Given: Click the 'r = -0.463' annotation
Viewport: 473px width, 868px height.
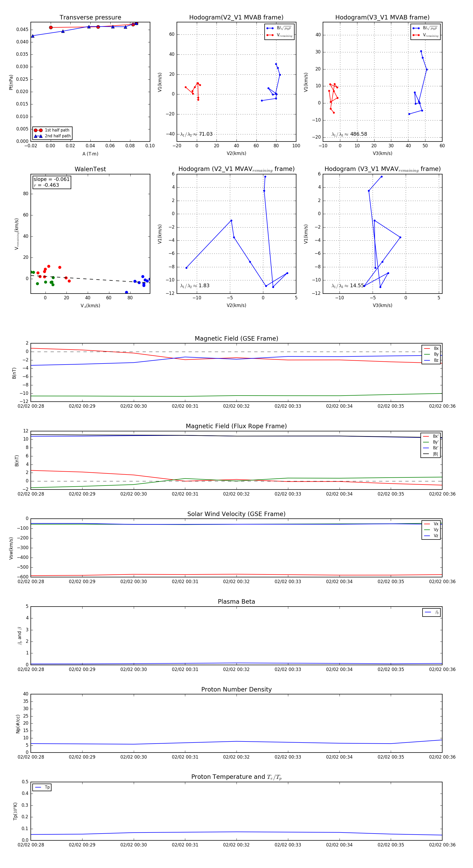Looking at the screenshot, I should [47, 185].
